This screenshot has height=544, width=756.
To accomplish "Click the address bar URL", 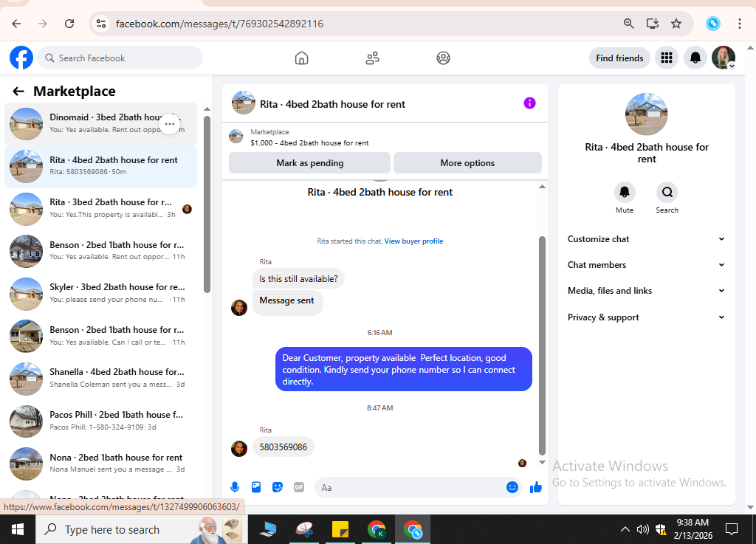I will (x=219, y=24).
